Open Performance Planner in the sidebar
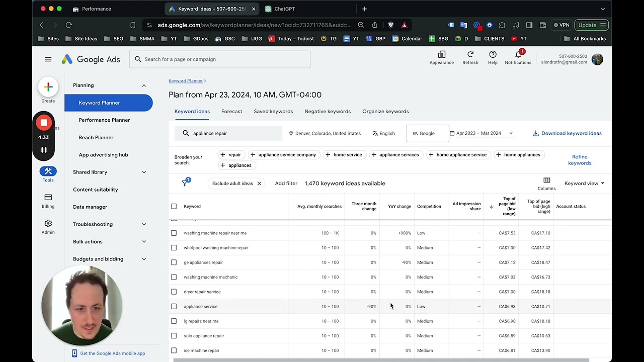Screen dimensions: 644x362 104,120
